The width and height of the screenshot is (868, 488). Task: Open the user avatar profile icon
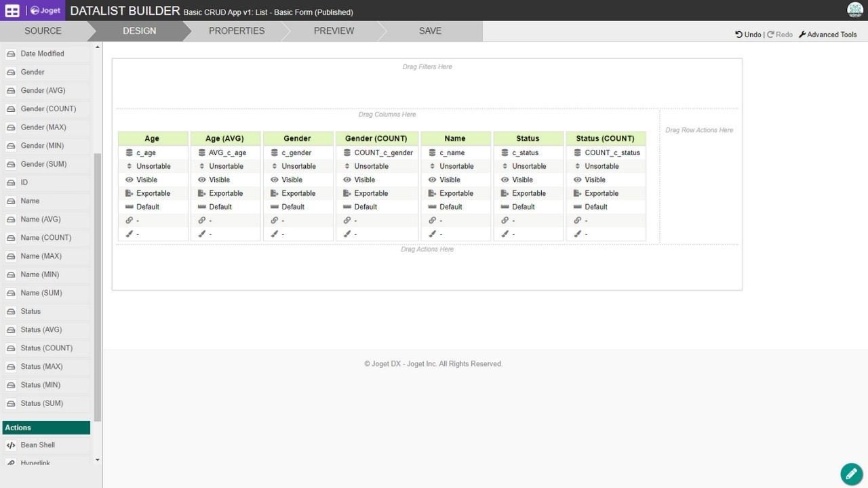click(855, 9)
